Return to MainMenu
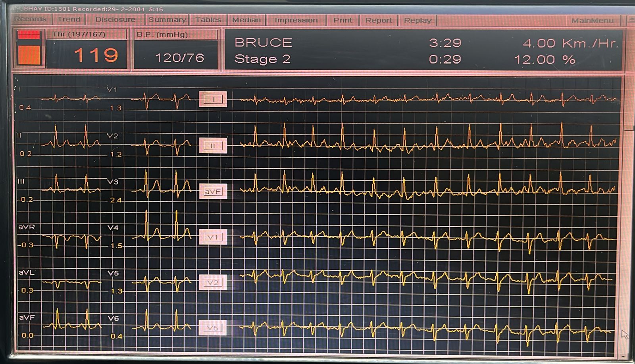Image resolution: width=635 pixels, height=364 pixels. click(592, 21)
